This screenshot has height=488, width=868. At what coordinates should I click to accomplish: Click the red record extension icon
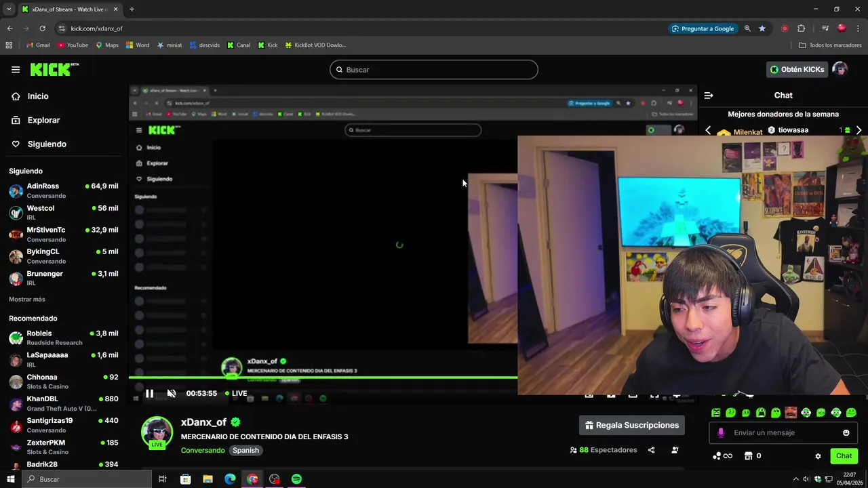(x=785, y=28)
